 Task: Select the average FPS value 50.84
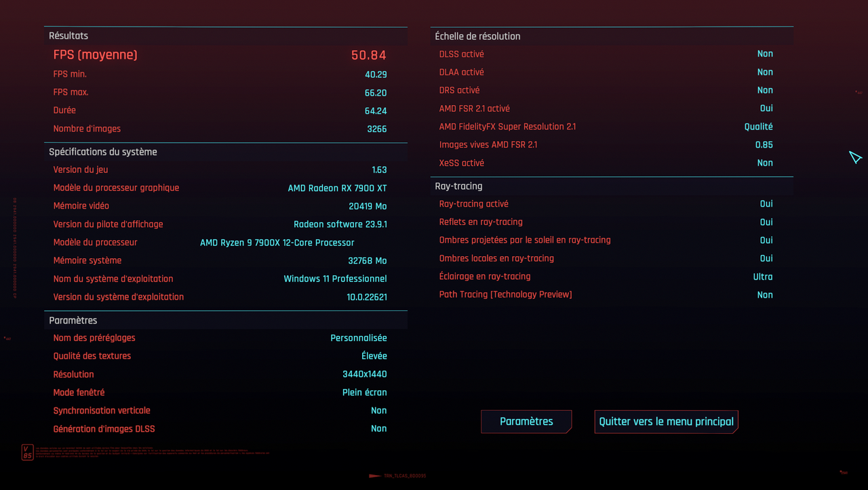click(369, 56)
